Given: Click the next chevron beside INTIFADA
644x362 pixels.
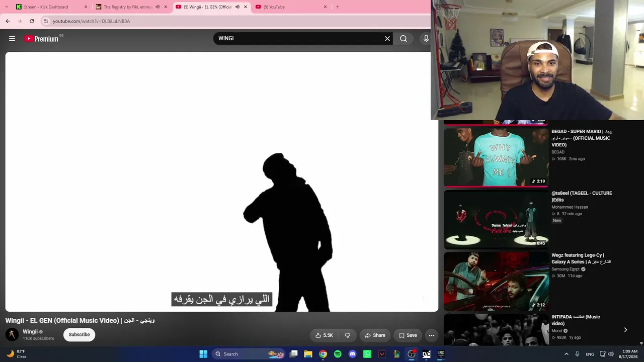Looking at the screenshot, I should (625, 330).
